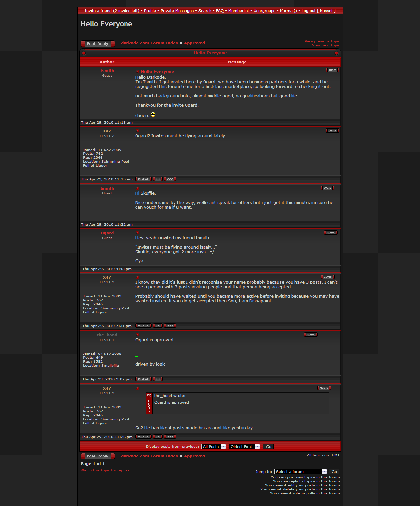Click PM icon under X47's 11:26 pm post
The image size is (420, 506).
pyautogui.click(x=158, y=437)
